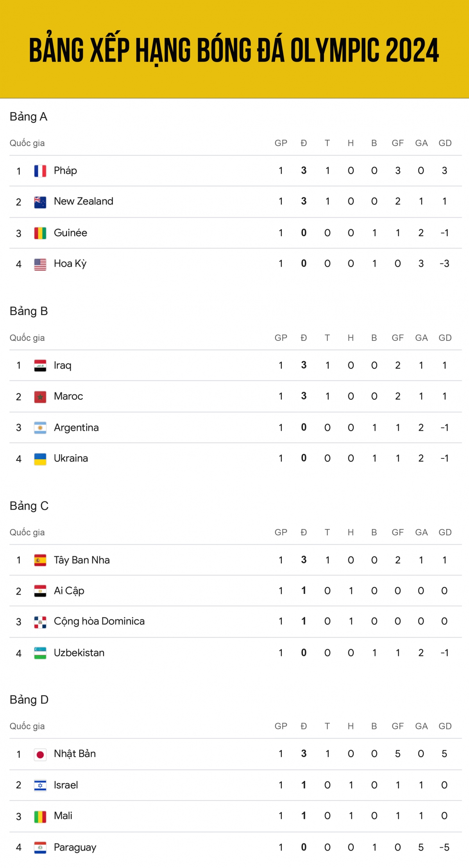Click the Japan flag beside Nhật Bản
469x868 pixels.
(x=40, y=754)
